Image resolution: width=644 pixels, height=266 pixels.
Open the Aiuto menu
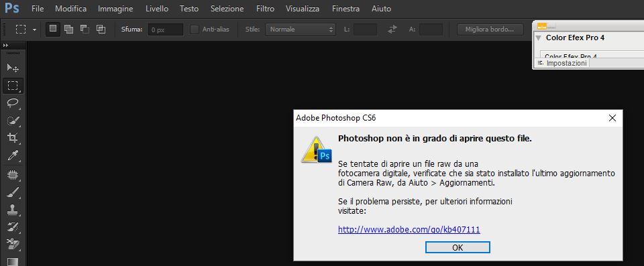(x=381, y=8)
